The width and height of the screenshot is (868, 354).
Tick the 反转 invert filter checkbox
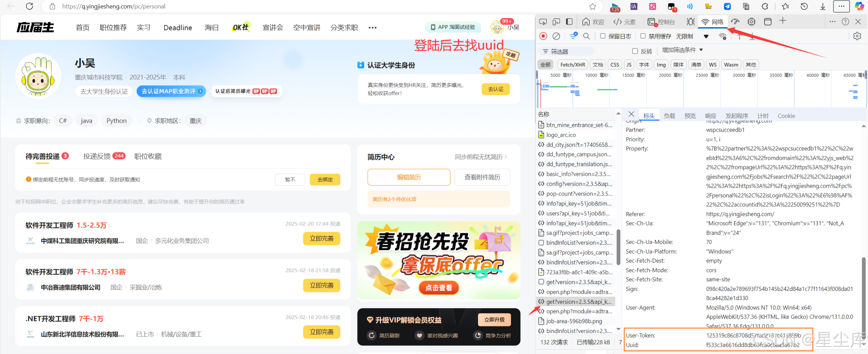pyautogui.click(x=635, y=51)
